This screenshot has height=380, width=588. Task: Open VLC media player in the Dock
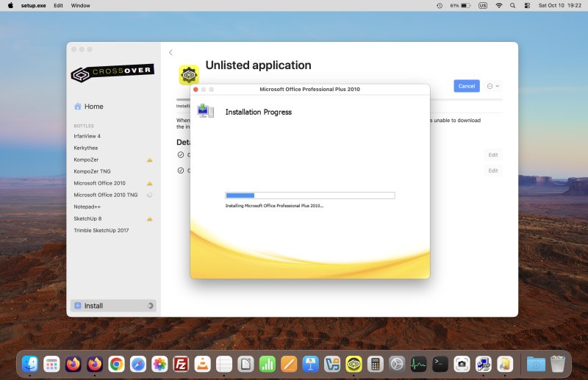203,364
